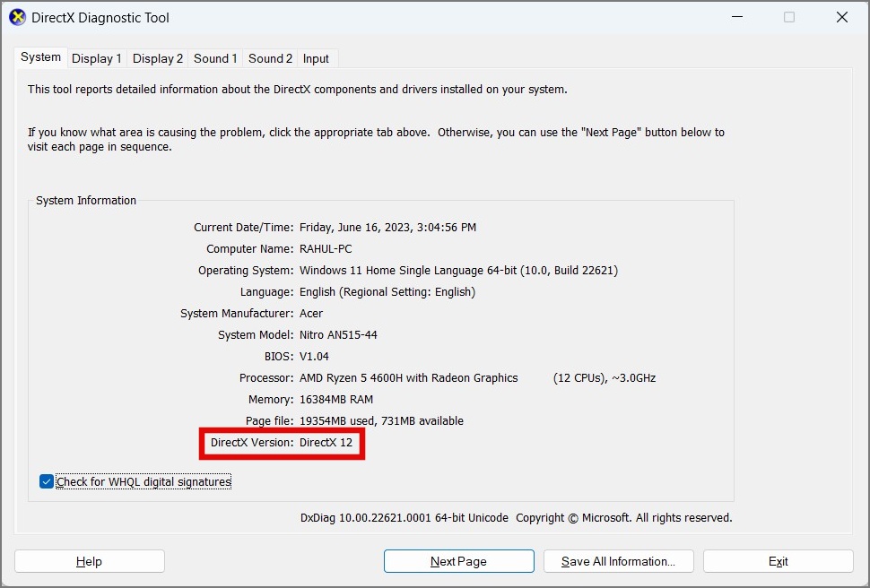870x588 pixels.
Task: Click the date value Friday, June 16, 2023
Action: click(x=387, y=228)
